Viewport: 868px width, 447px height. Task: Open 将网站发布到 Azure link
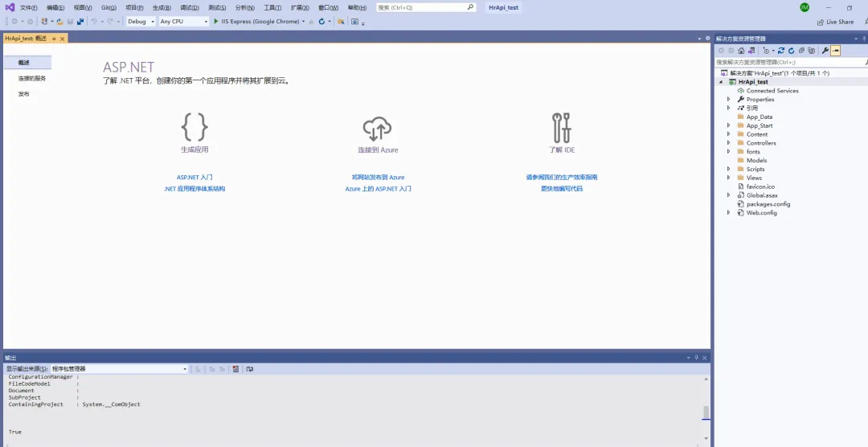click(378, 177)
